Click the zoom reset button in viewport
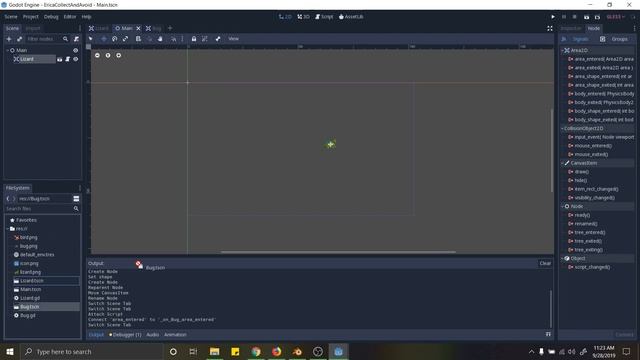Screen dimensions: 640x360 tap(108, 55)
